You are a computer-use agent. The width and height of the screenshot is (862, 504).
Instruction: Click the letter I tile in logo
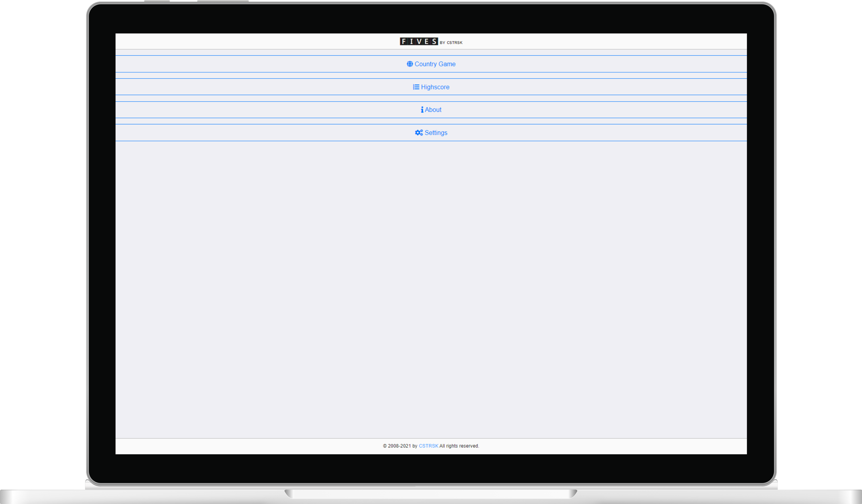pyautogui.click(x=411, y=41)
